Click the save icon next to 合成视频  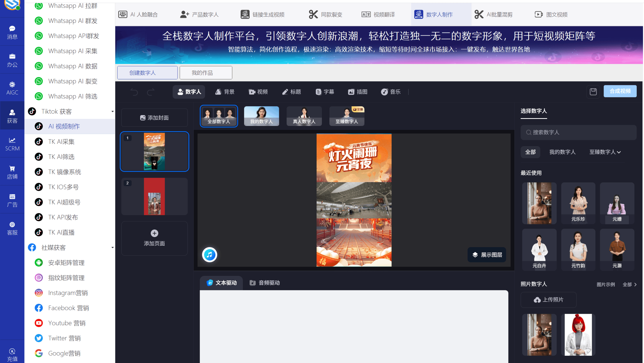pos(593,92)
